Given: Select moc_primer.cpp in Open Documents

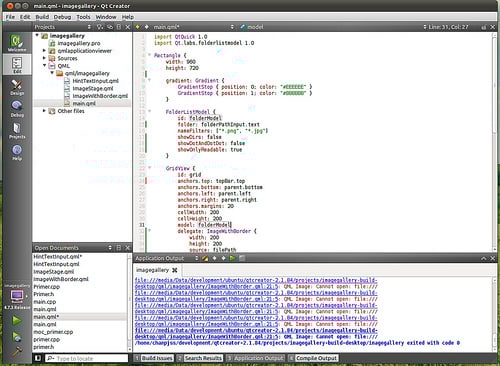Looking at the screenshot, I should tap(53, 332).
